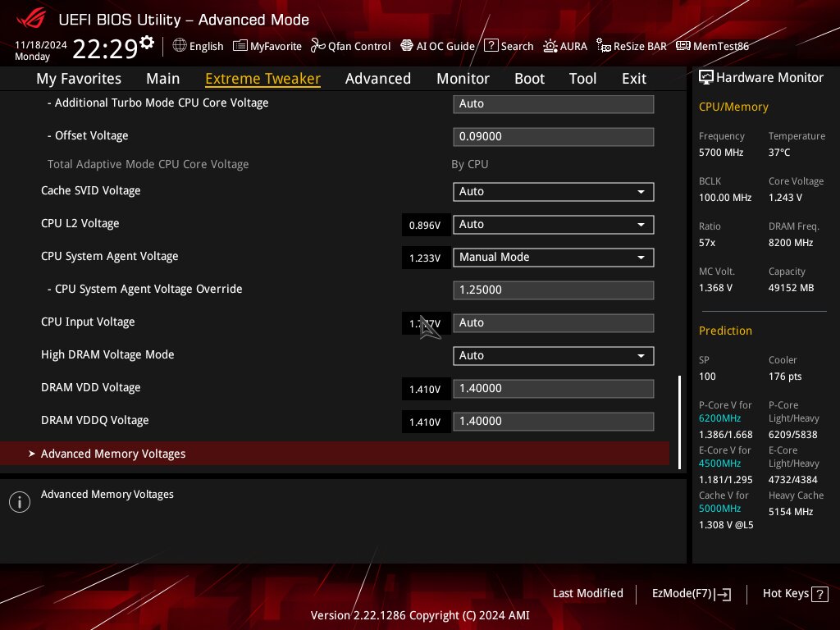This screenshot has width=840, height=630.
Task: Go to the Boot tab
Action: 529,79
